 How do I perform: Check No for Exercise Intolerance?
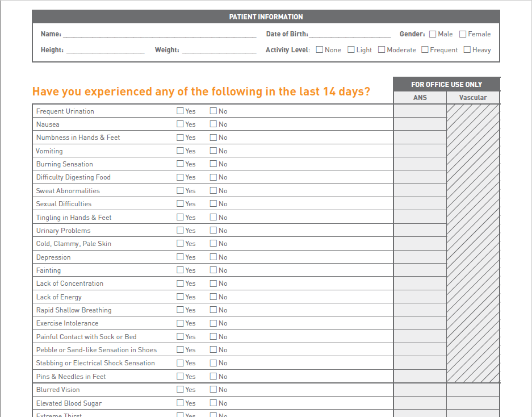click(213, 323)
